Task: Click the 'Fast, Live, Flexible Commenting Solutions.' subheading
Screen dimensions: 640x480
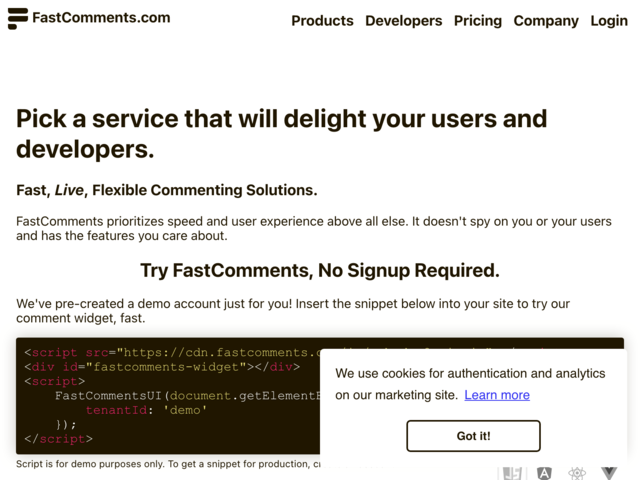Action: click(167, 190)
